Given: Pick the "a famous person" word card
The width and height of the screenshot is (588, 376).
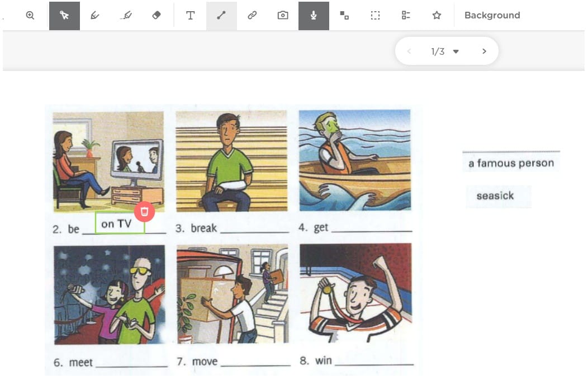Looking at the screenshot, I should click(x=511, y=163).
